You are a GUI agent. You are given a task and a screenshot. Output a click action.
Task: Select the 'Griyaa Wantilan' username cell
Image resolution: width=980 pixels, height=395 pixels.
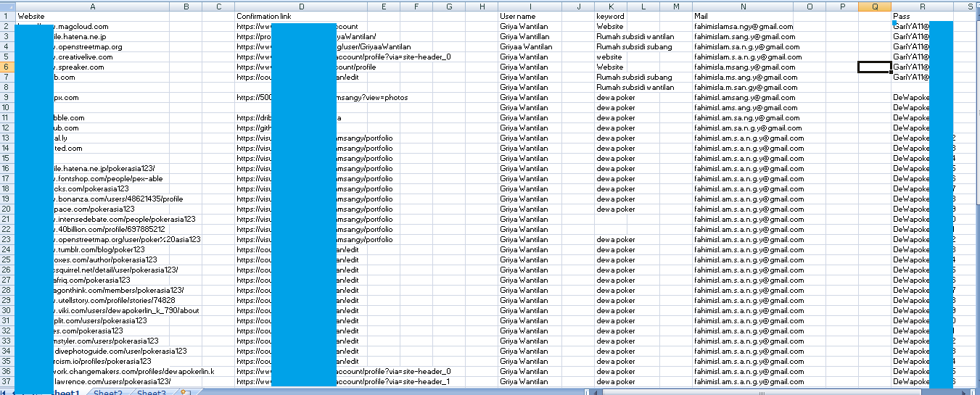click(x=526, y=46)
